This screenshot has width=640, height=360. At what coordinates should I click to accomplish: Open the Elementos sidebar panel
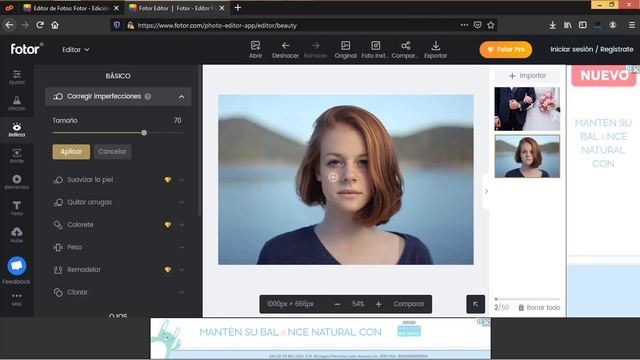(17, 182)
